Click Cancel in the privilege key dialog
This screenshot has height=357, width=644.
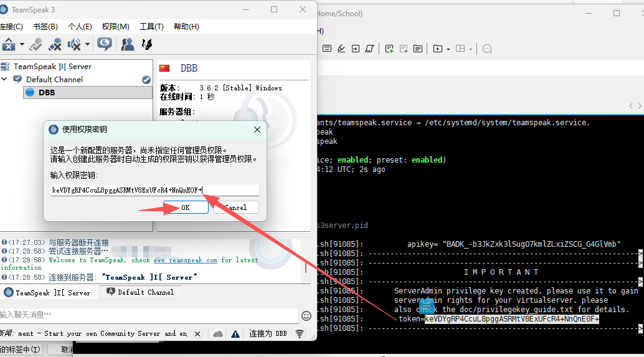pos(236,207)
